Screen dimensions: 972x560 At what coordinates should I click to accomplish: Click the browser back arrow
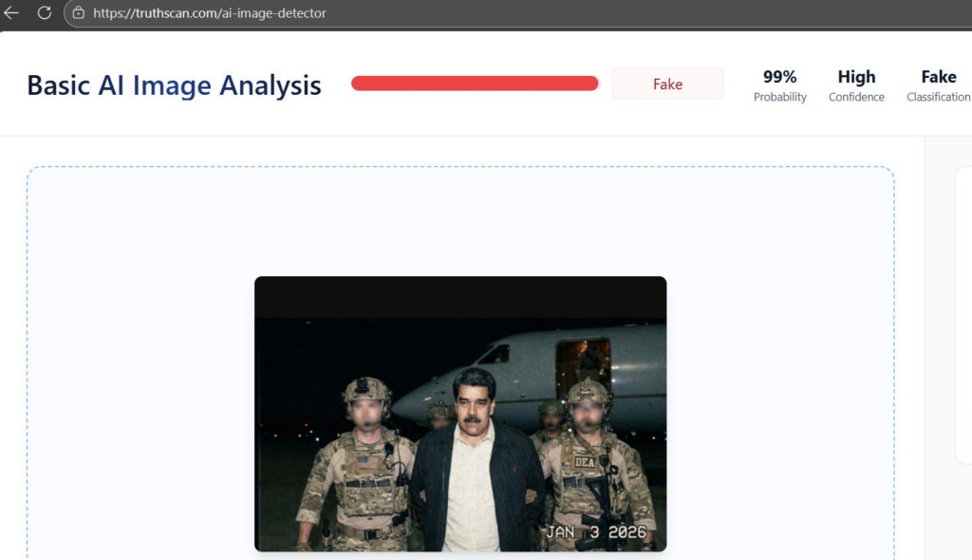click(x=11, y=13)
